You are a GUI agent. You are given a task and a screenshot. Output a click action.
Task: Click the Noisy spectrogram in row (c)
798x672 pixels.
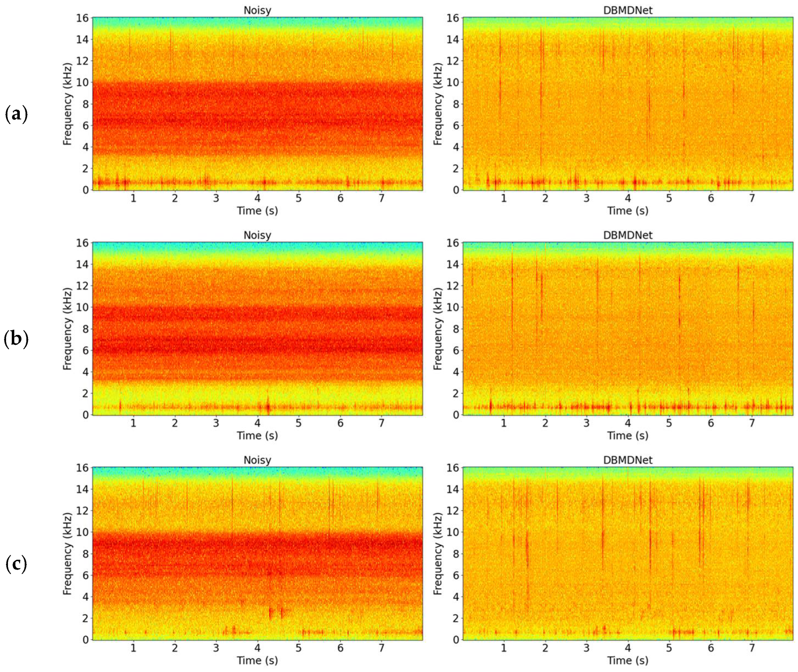click(x=257, y=553)
